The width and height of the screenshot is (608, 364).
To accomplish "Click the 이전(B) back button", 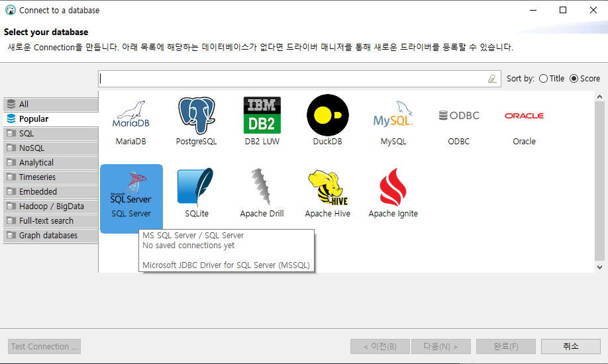I will pyautogui.click(x=380, y=347).
